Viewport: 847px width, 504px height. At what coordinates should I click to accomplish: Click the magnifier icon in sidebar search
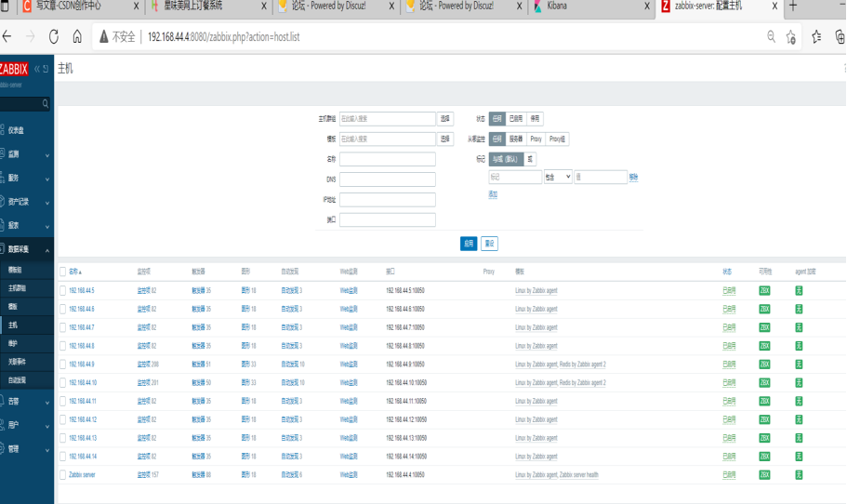46,104
